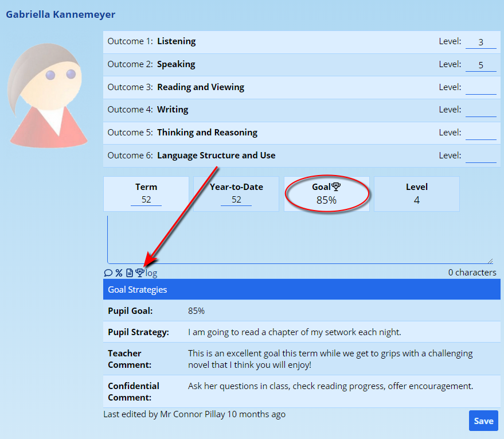Click the Year-to-Date mark input field
Image resolution: width=504 pixels, height=439 pixels.
click(x=236, y=199)
